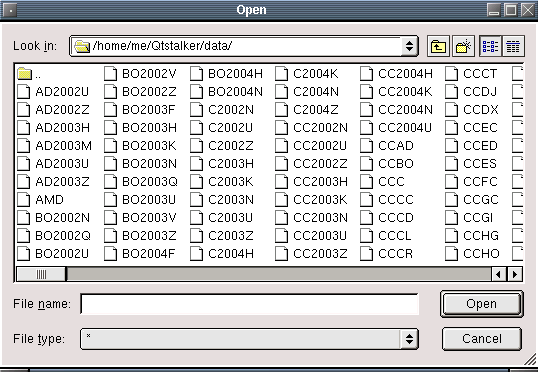Click scrollbar left arrow

[x=499, y=274]
